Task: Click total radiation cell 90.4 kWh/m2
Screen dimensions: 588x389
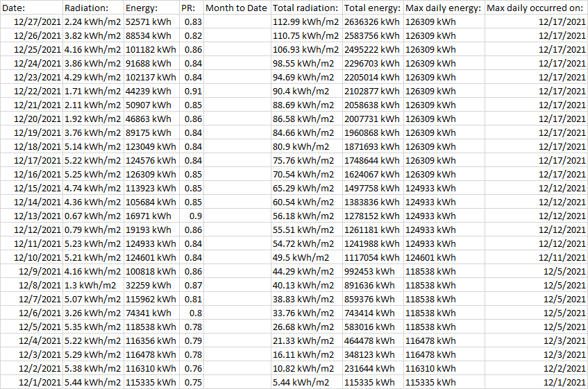Action: [307, 91]
